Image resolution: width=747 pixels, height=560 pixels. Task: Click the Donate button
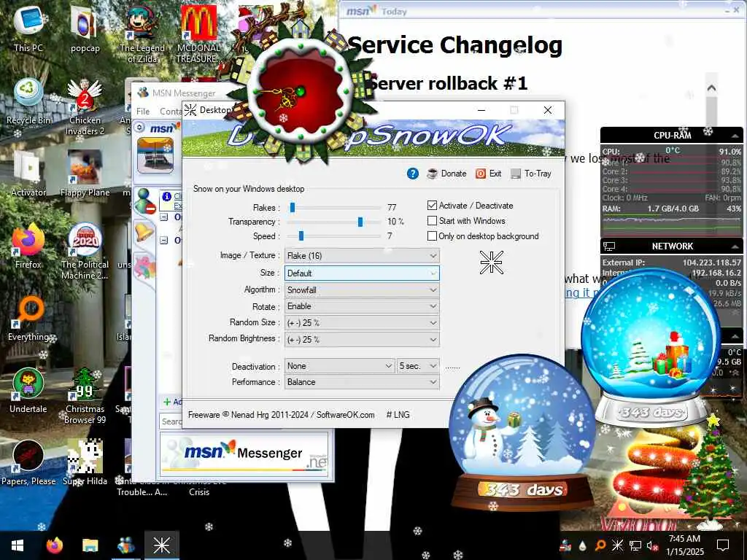447,174
